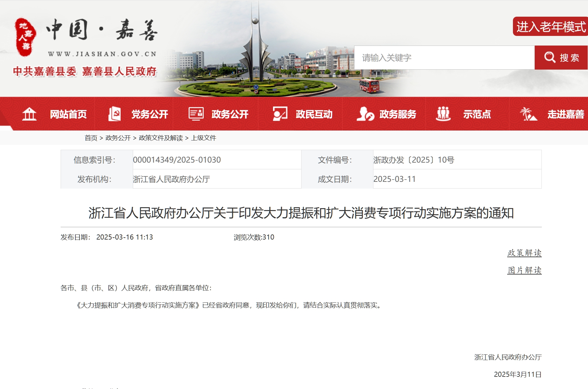Click the palm tree icon for 走进嘉善
This screenshot has width=588, height=389.
(528, 114)
